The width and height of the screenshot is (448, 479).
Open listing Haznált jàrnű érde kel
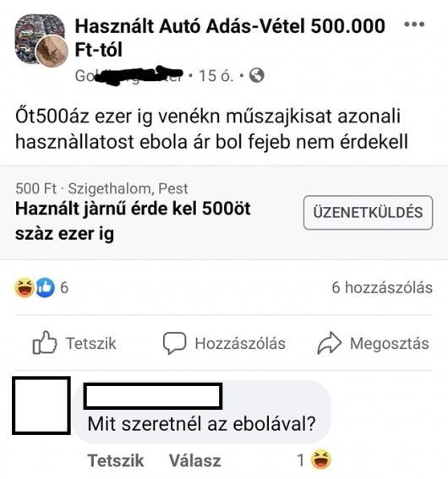[x=133, y=220]
